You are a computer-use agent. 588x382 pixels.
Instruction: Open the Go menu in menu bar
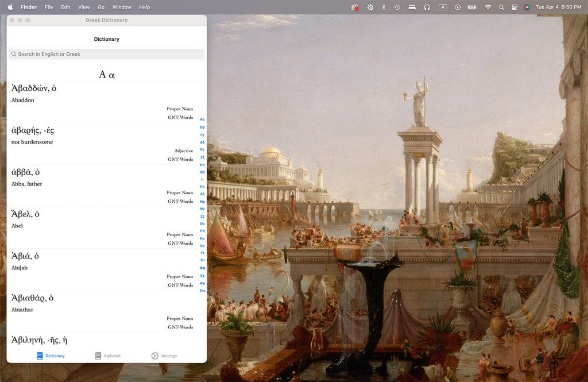(x=101, y=7)
